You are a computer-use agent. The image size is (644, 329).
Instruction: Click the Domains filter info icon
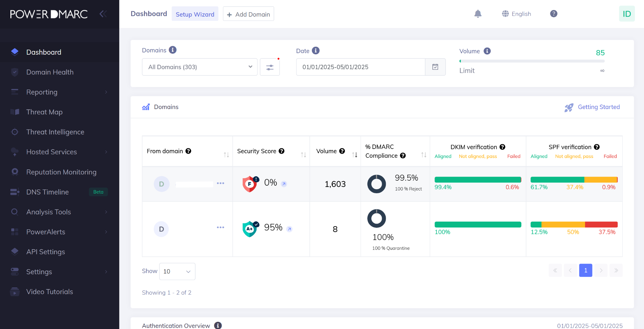173,50
